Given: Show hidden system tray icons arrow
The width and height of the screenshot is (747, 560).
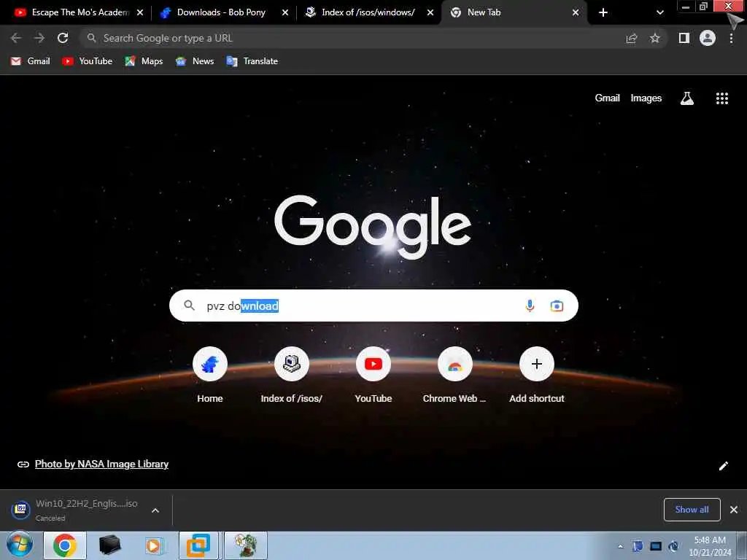Looking at the screenshot, I should (x=620, y=546).
